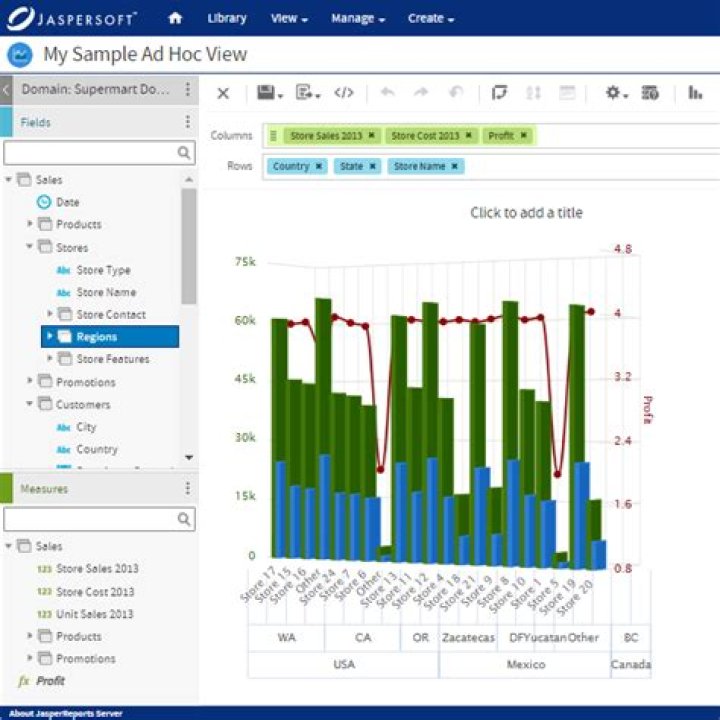The height and width of the screenshot is (720, 720).
Task: Go to the Home icon
Action: (x=175, y=18)
